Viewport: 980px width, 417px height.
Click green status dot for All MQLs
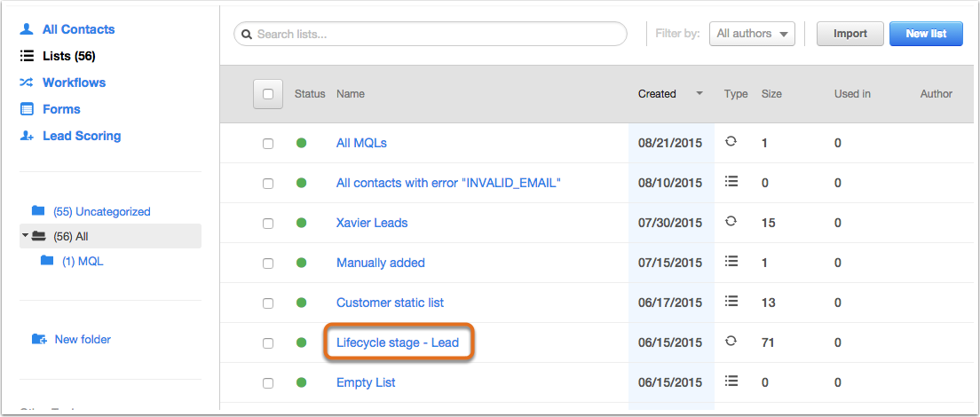click(301, 143)
